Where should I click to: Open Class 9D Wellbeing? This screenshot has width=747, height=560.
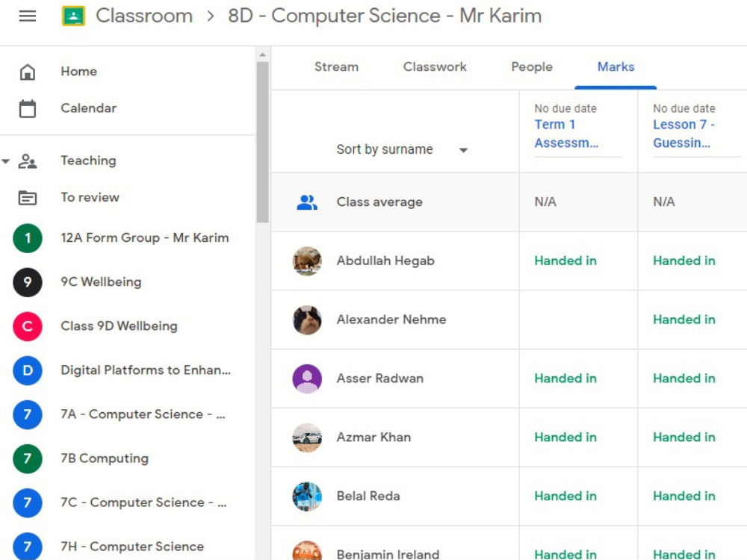(119, 326)
